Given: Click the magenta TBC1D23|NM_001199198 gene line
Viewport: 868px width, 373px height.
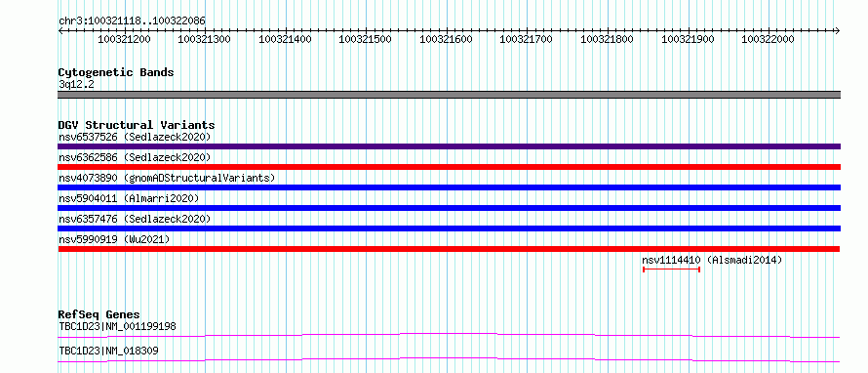Looking at the screenshot, I should pyautogui.click(x=449, y=335).
